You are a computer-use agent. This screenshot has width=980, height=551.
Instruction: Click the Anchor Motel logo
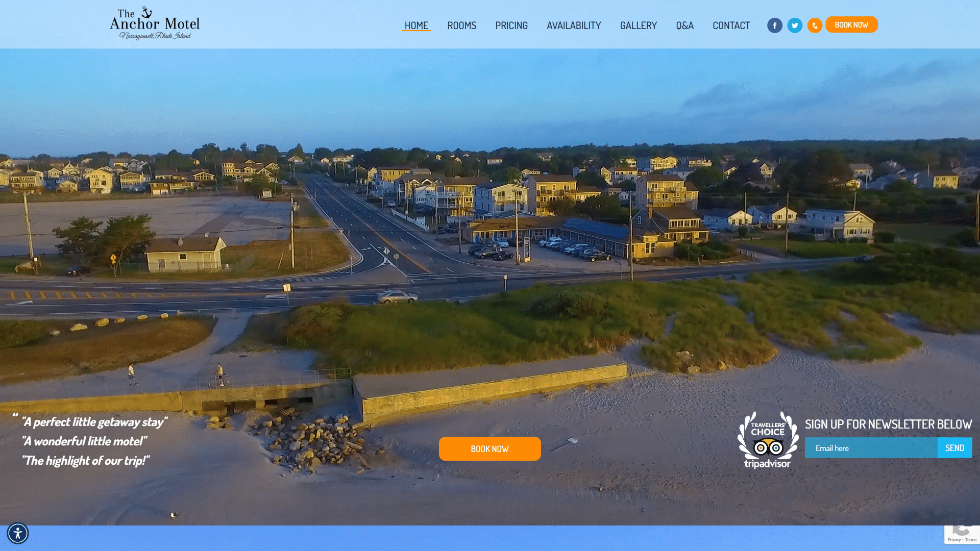155,24
